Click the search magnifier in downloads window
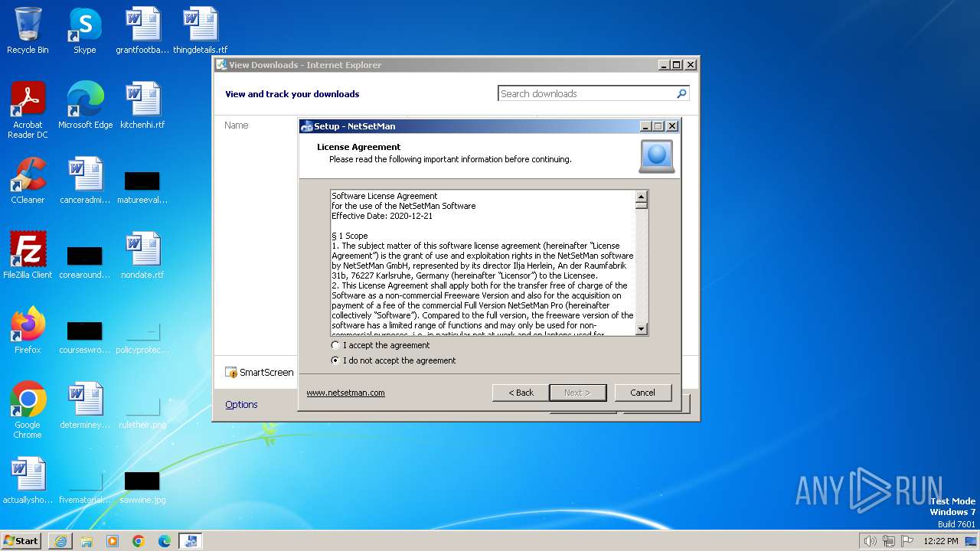The height and width of the screenshot is (551, 980). [681, 93]
